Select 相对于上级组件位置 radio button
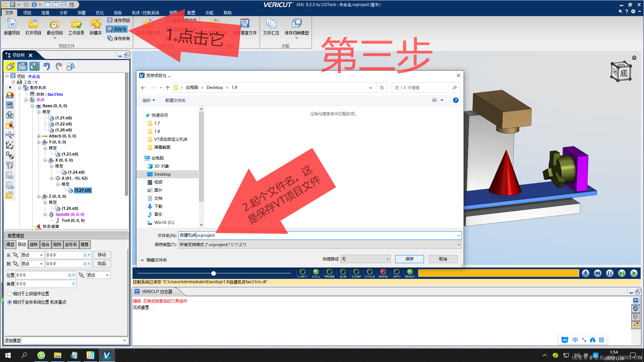644x362 pixels. coord(9,294)
